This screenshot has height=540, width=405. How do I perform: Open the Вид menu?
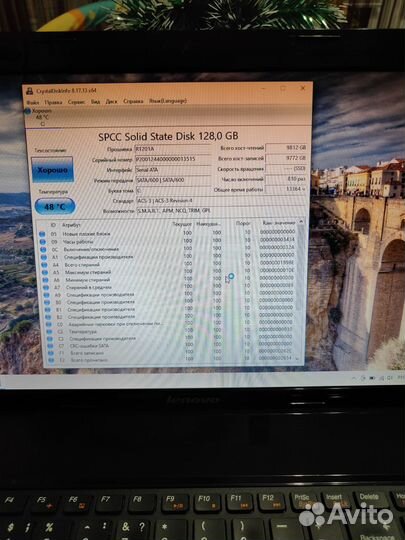point(95,102)
